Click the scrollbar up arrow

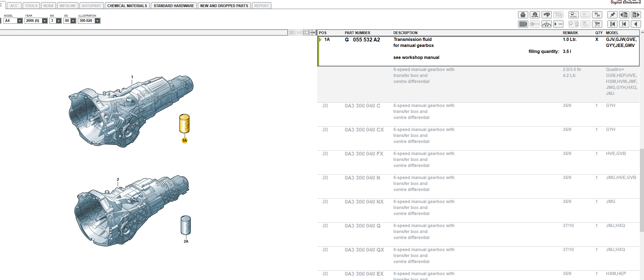click(x=642, y=32)
